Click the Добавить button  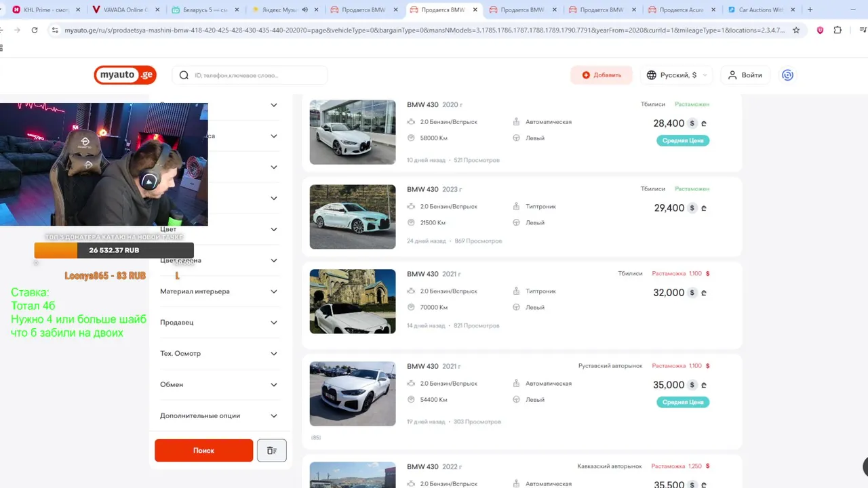coord(601,75)
